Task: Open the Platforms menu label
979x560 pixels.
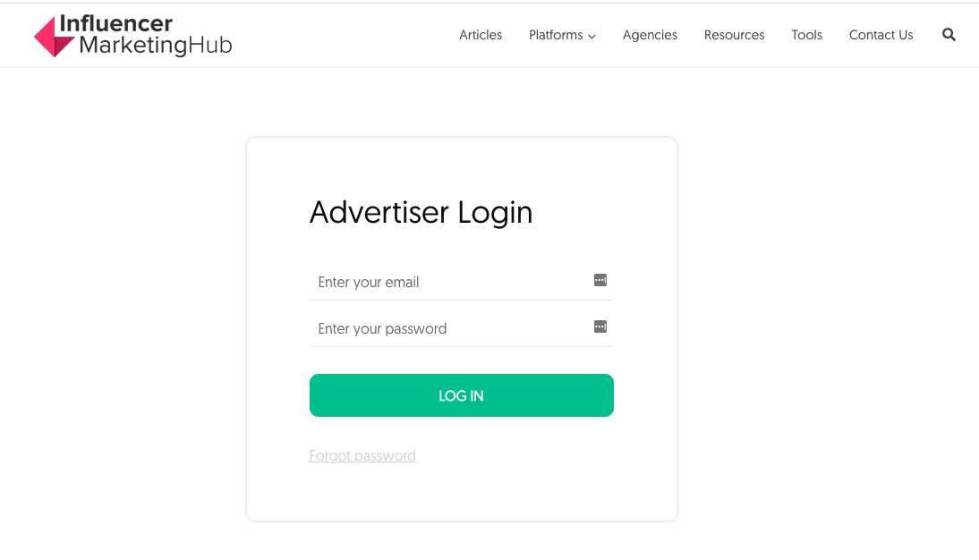Action: [x=556, y=35]
